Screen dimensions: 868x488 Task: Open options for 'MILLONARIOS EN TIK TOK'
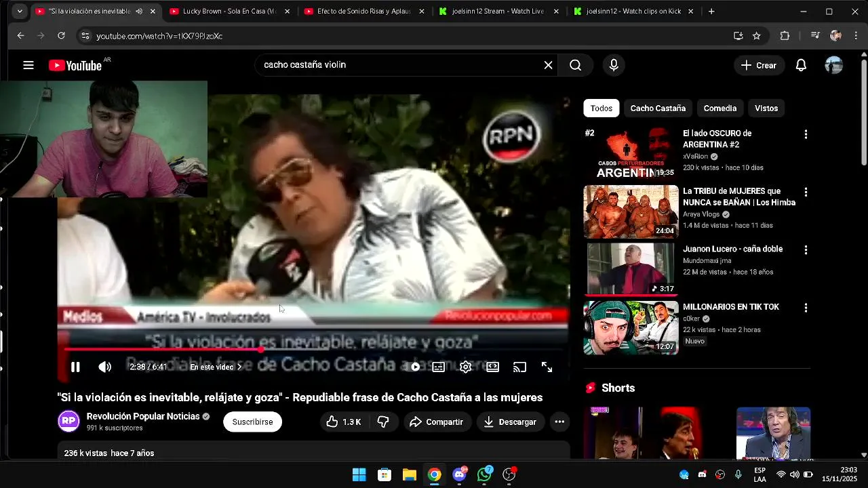806,308
